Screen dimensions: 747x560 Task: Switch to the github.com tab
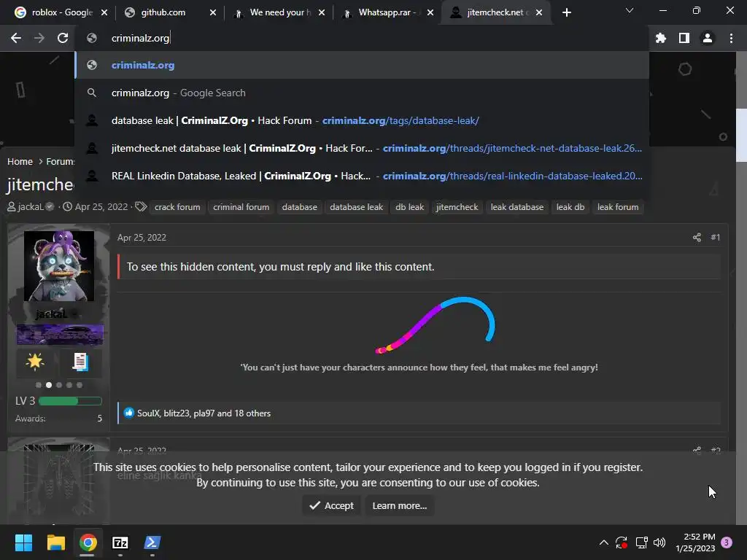click(x=169, y=12)
